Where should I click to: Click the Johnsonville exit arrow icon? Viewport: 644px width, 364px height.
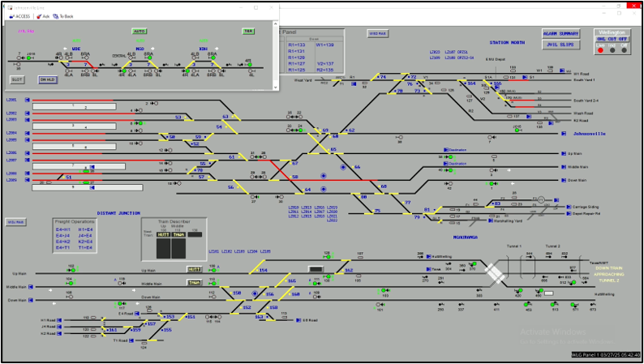pyautogui.click(x=565, y=134)
